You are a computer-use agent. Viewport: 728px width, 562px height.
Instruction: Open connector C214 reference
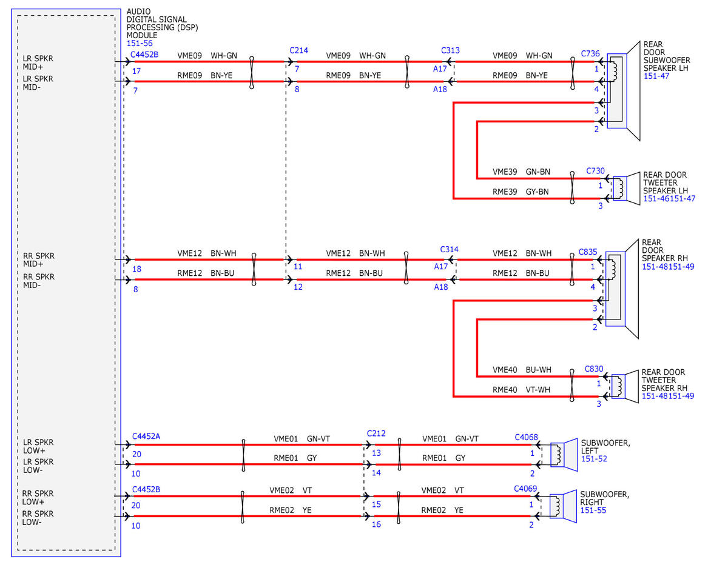298,51
